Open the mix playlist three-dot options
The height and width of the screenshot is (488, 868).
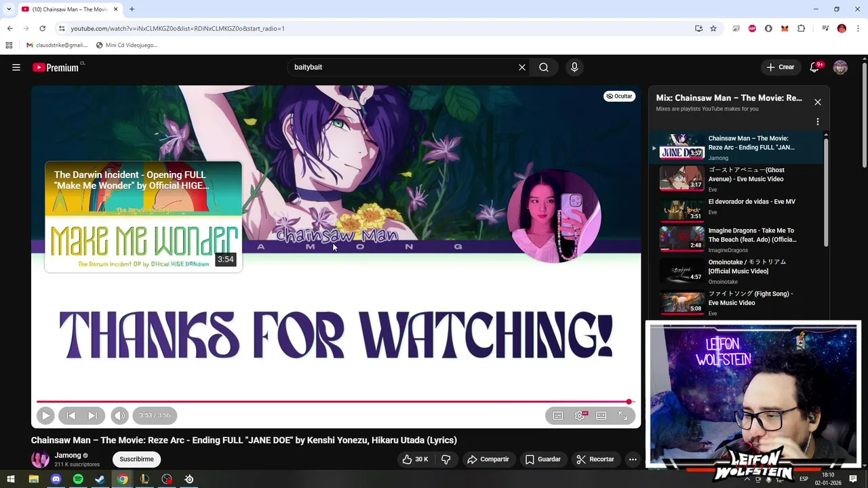(x=818, y=121)
